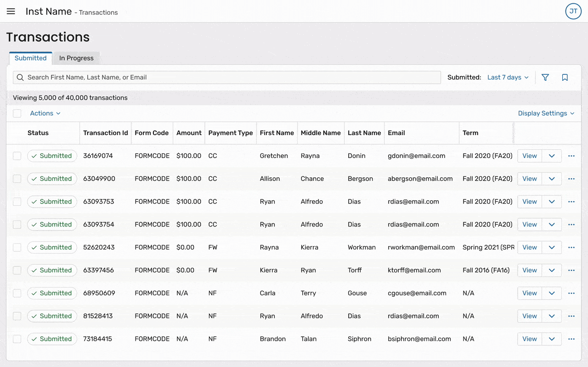The image size is (588, 367).
Task: Open more options for transaction 81528413
Action: [571, 316]
